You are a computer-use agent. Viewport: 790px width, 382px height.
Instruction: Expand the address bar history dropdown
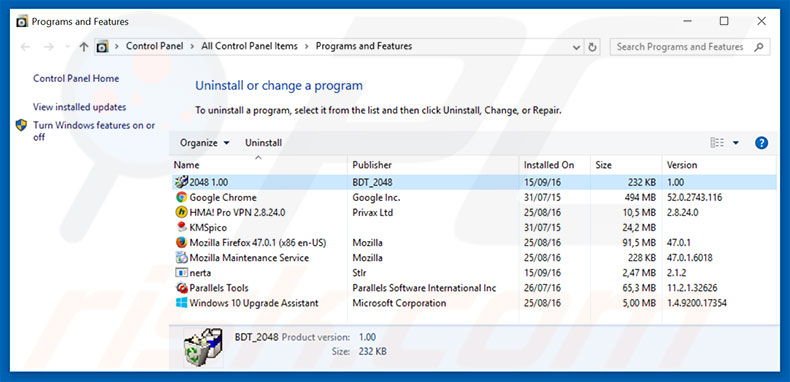(x=577, y=47)
